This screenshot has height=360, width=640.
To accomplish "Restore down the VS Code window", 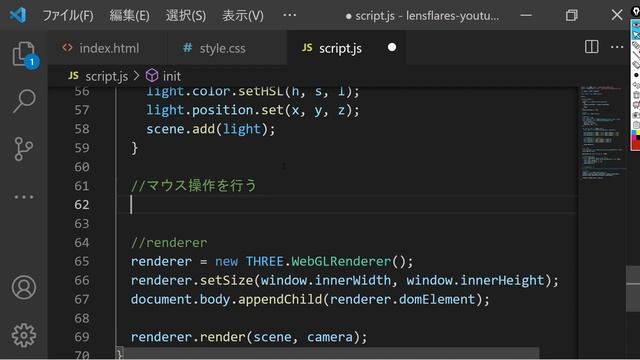I will coord(571,16).
